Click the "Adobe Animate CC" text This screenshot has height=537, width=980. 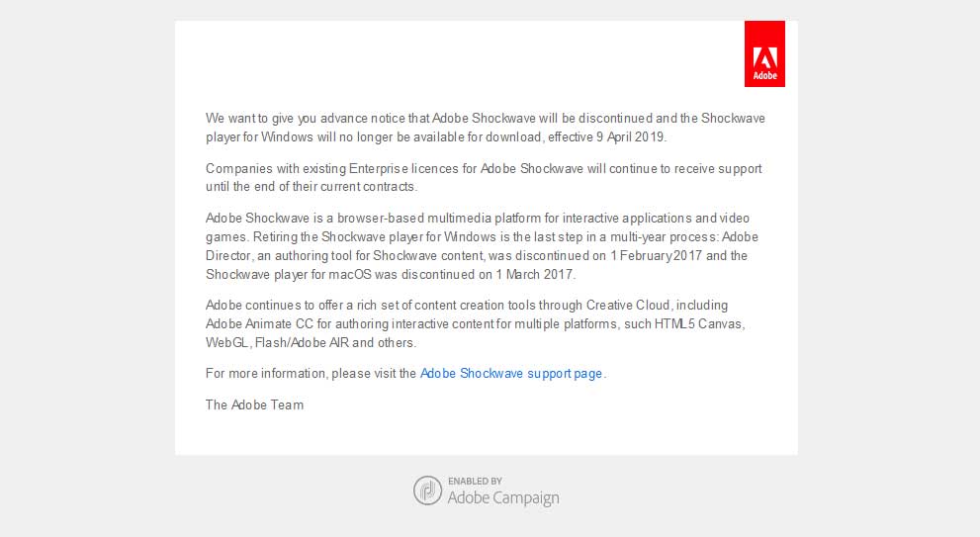(257, 323)
